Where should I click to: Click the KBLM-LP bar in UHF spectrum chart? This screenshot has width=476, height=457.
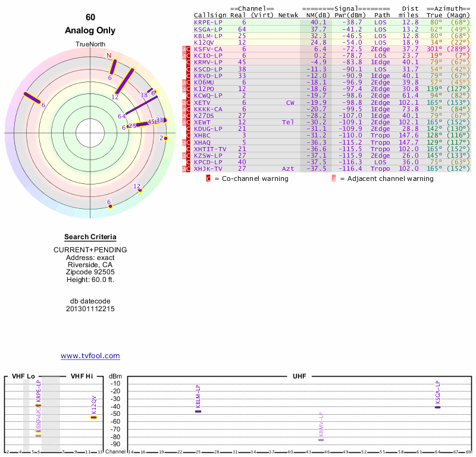[198, 411]
